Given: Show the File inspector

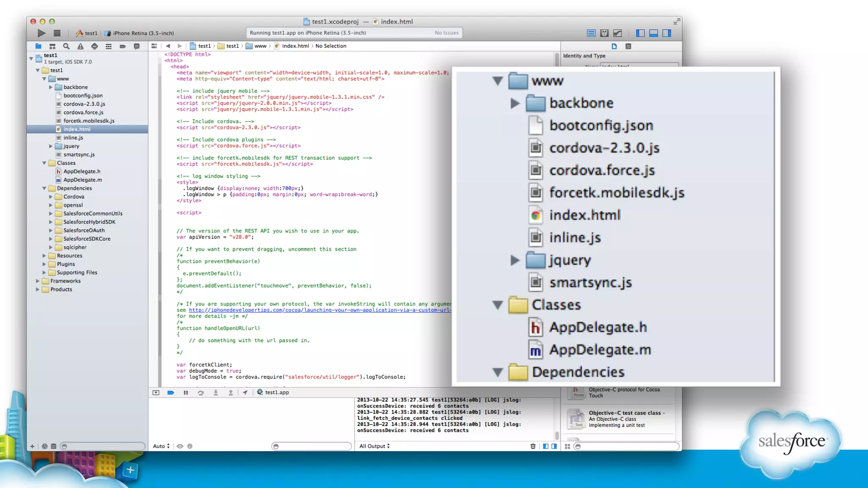Looking at the screenshot, I should point(614,46).
